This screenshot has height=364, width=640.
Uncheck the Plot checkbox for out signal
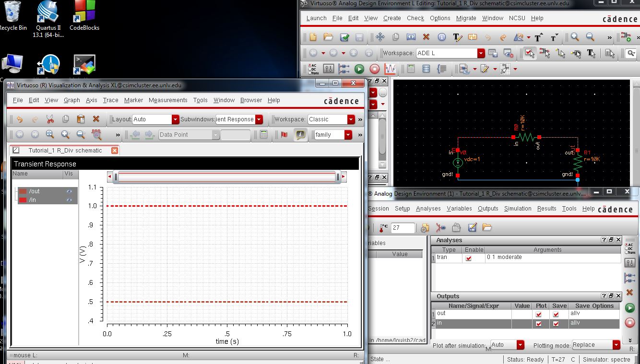539,314
